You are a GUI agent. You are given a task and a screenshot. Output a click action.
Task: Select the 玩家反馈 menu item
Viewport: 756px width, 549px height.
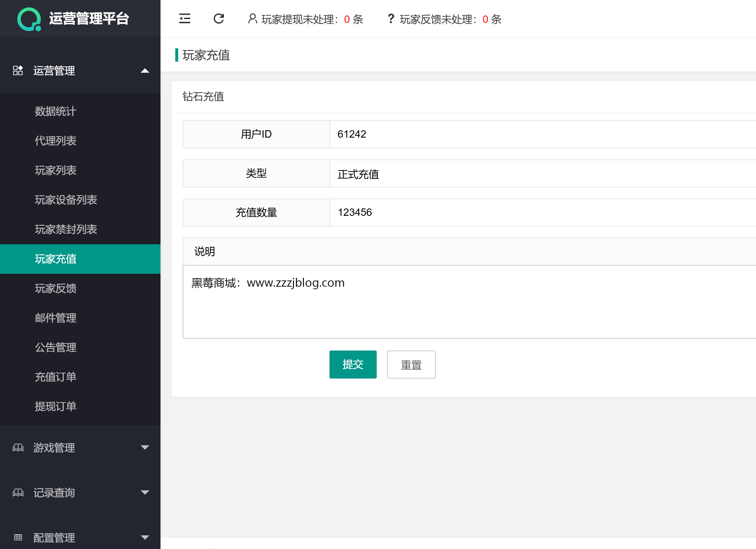pyautogui.click(x=56, y=289)
